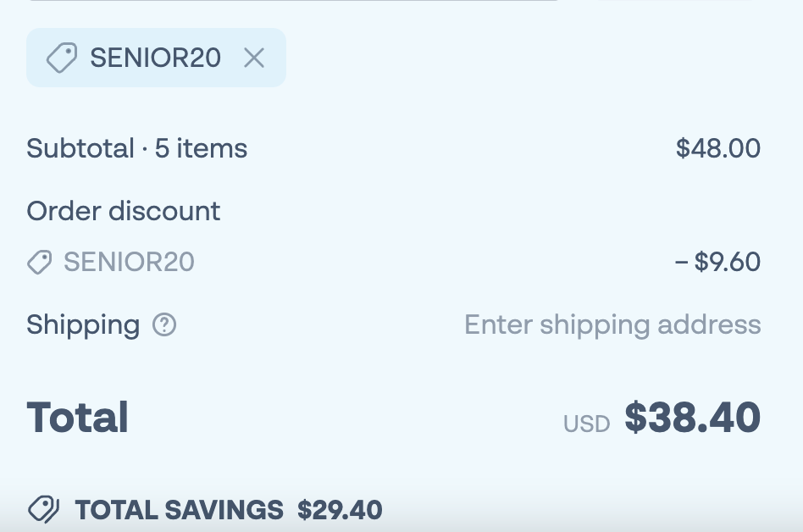
Task: Remove the SENIOR20 discount code chip
Action: click(254, 58)
